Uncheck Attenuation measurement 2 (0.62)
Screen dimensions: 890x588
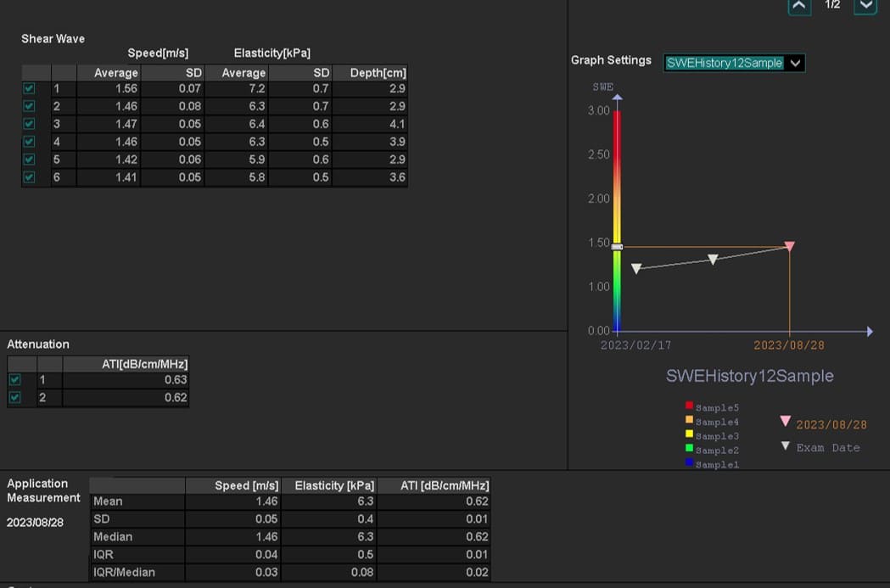point(14,397)
